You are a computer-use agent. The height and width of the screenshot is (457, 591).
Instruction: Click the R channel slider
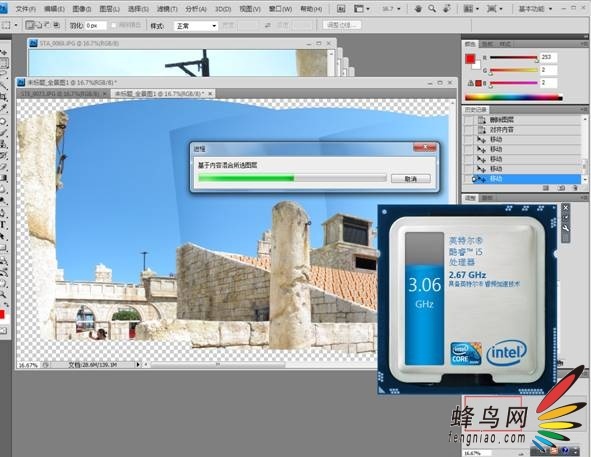pos(513,58)
